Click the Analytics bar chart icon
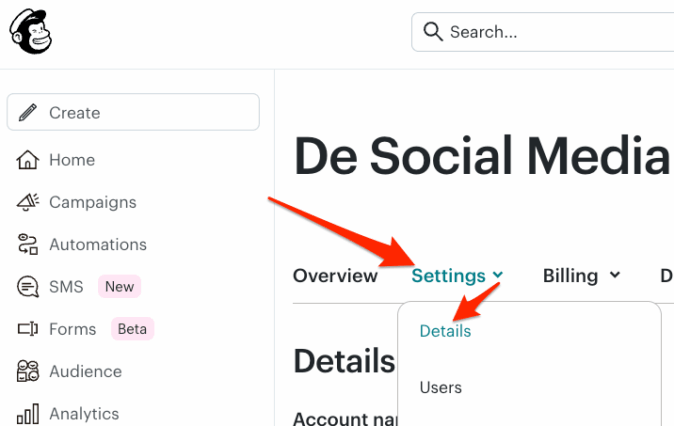 pyautogui.click(x=29, y=413)
